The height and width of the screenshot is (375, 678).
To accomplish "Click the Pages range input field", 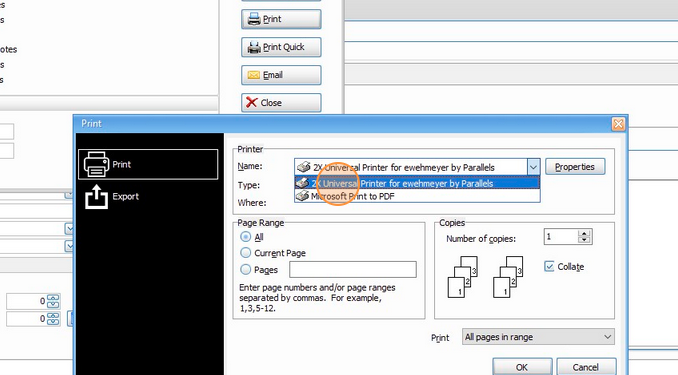I will 353,269.
